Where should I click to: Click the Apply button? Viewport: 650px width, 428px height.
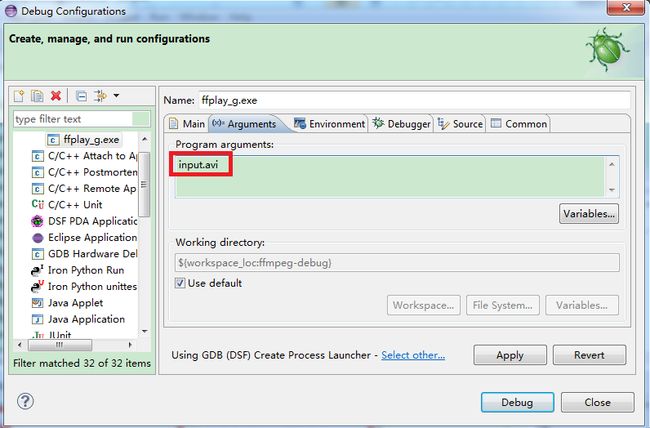coord(510,355)
